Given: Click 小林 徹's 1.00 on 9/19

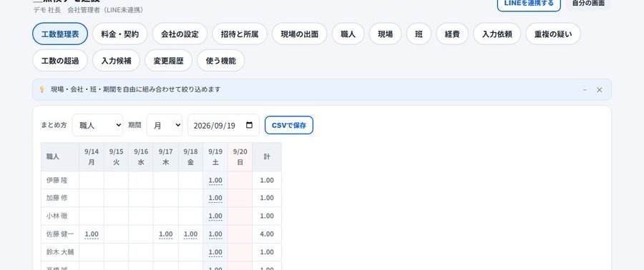Looking at the screenshot, I should (215, 216).
